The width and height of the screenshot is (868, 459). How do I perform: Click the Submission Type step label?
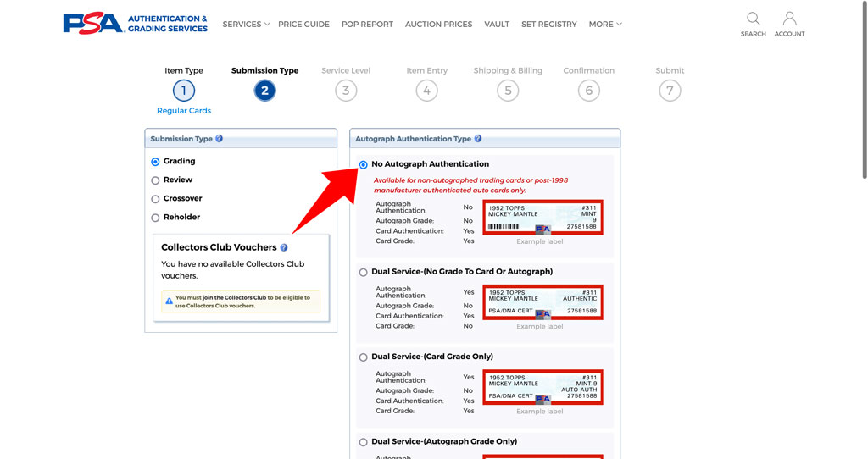(x=264, y=70)
